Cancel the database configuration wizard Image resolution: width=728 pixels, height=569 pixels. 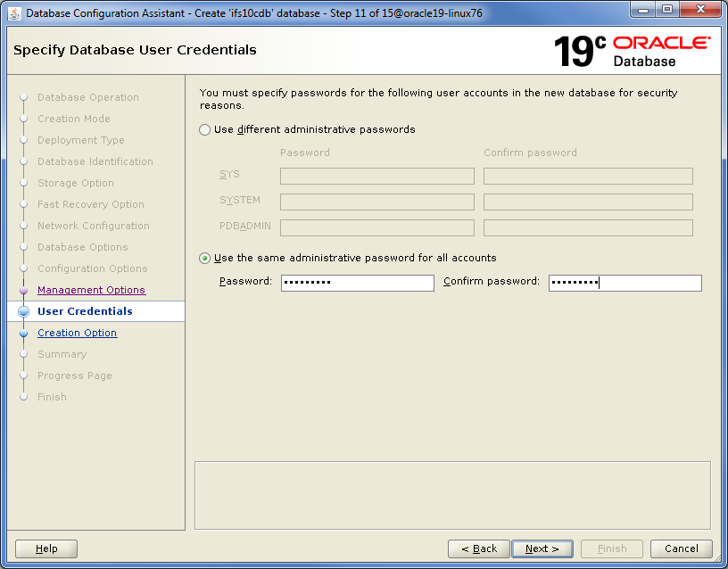[681, 548]
